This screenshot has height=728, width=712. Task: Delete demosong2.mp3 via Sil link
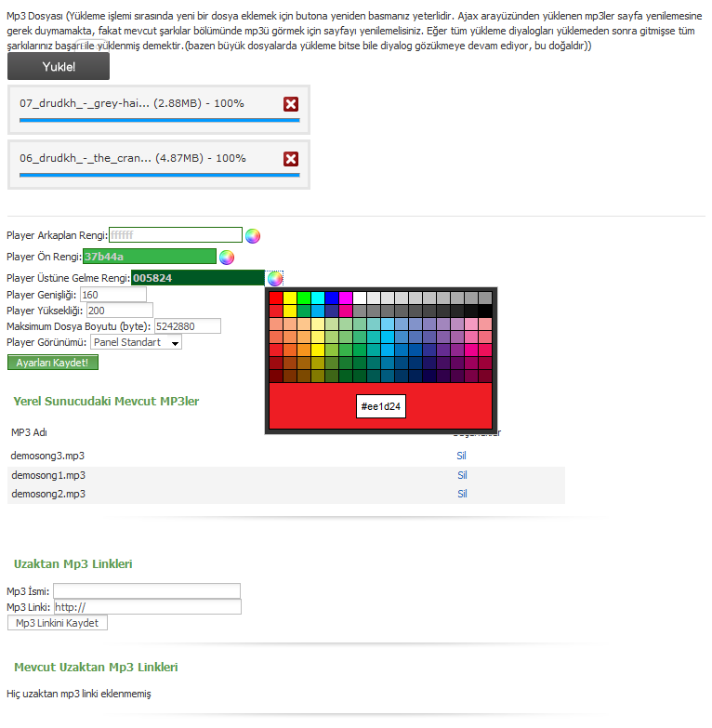click(x=462, y=494)
